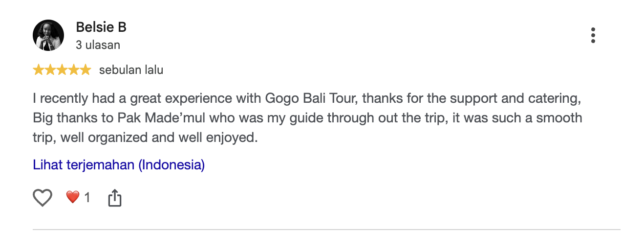Click the '3 ulasan' review count
This screenshot has width=644, height=232.
[98, 45]
